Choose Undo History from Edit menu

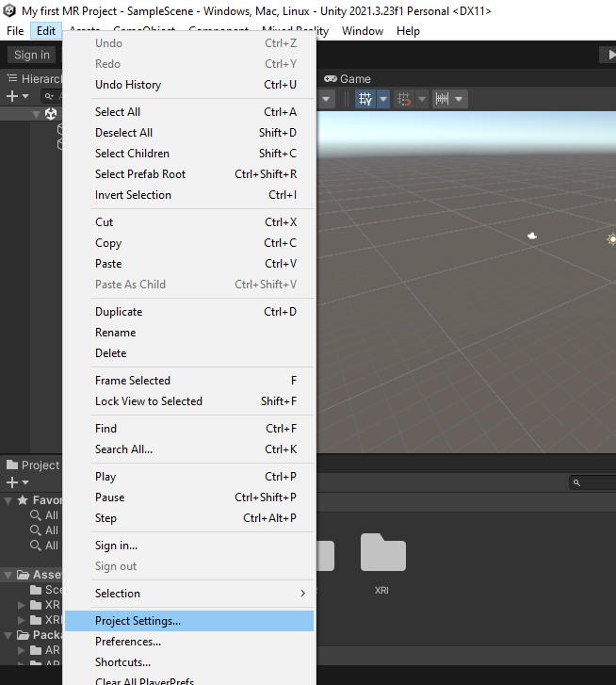point(189,84)
